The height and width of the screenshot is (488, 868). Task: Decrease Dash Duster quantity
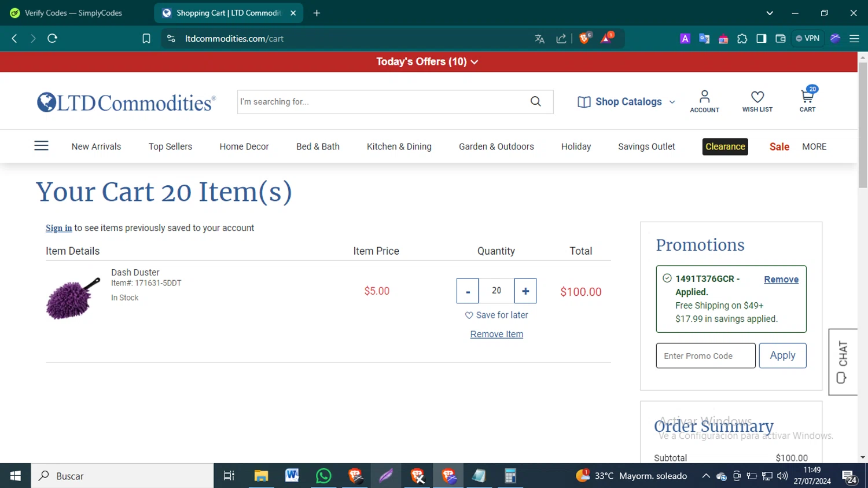pyautogui.click(x=468, y=291)
